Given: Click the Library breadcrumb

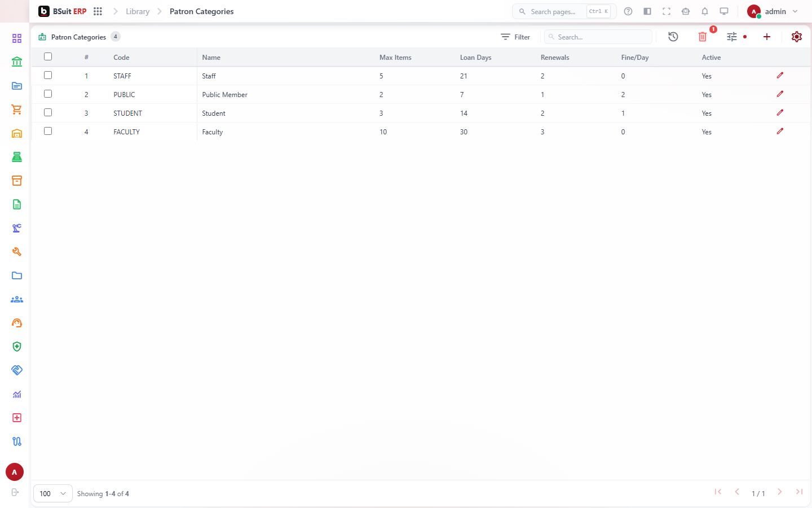Looking at the screenshot, I should (138, 11).
